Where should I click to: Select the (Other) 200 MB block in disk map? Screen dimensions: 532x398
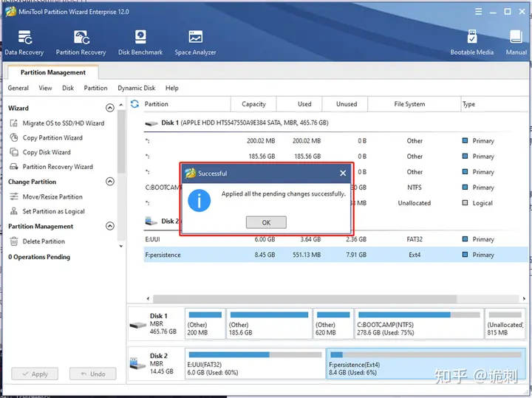coord(205,323)
